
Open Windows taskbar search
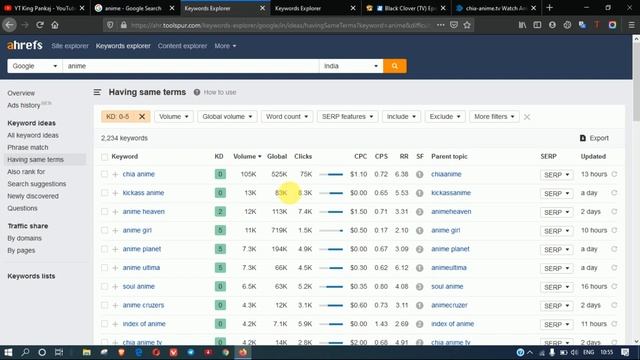point(25,352)
